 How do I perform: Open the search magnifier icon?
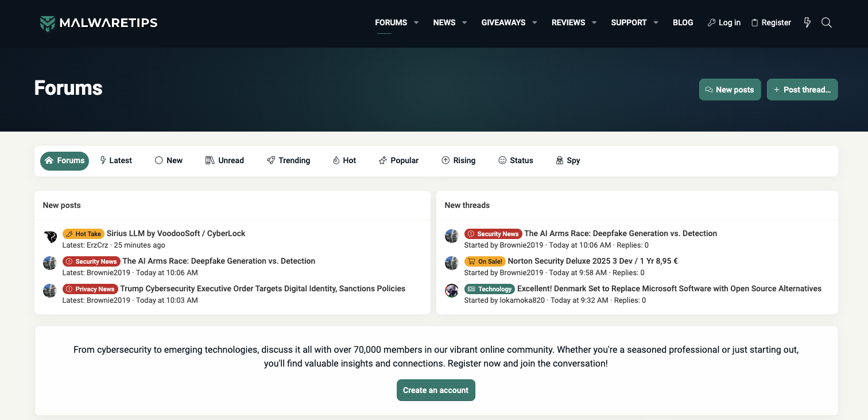[x=827, y=22]
